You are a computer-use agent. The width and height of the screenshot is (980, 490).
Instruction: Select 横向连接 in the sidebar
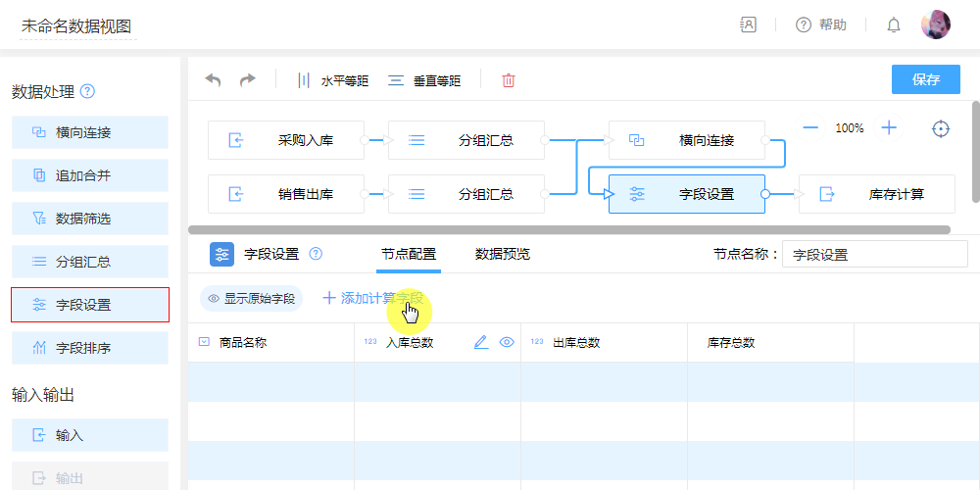coord(90,132)
